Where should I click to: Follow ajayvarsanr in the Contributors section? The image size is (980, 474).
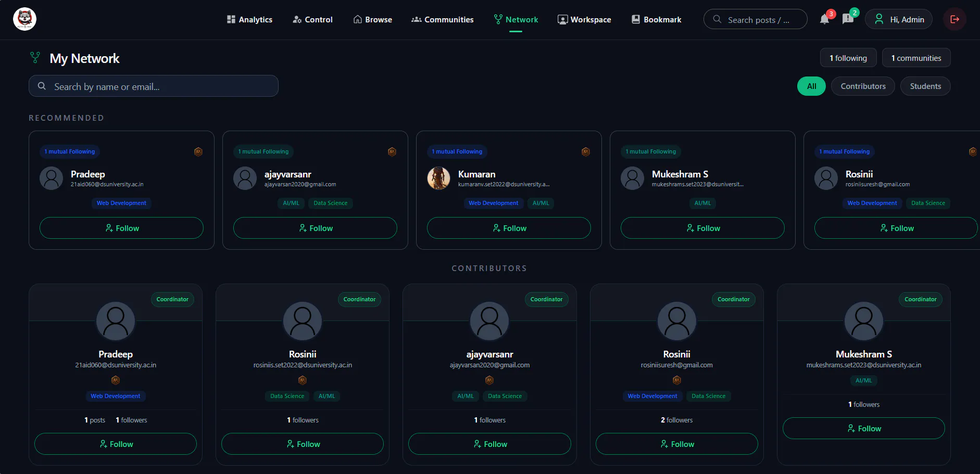pos(489,444)
